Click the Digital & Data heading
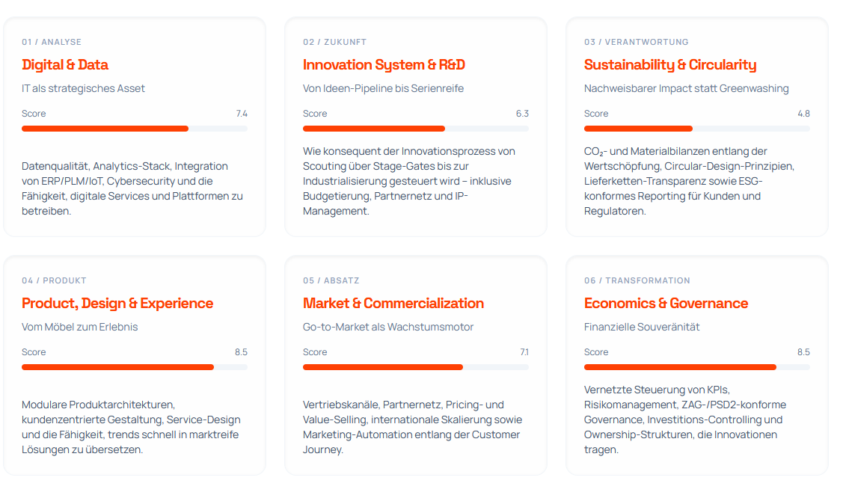The height and width of the screenshot is (504, 846). coord(65,65)
